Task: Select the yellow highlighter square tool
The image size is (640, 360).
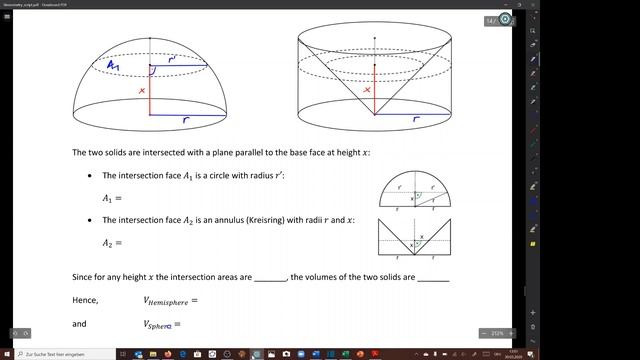Action: [533, 244]
